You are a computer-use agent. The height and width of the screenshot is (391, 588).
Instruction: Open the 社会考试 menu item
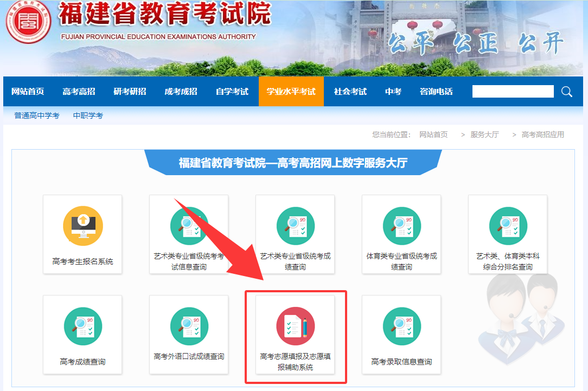click(x=350, y=92)
